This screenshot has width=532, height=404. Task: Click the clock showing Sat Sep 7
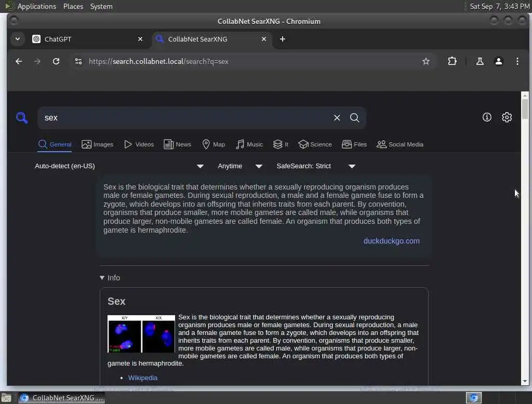point(499,6)
